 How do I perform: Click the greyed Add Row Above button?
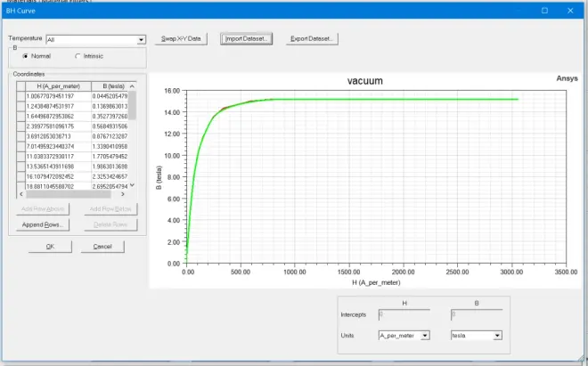[43, 209]
